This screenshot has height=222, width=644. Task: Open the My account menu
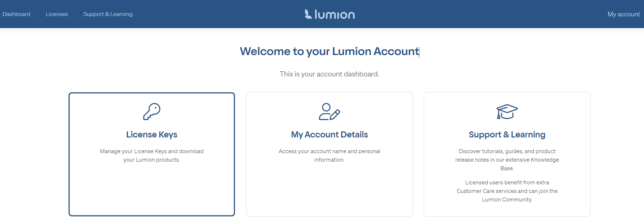623,14
